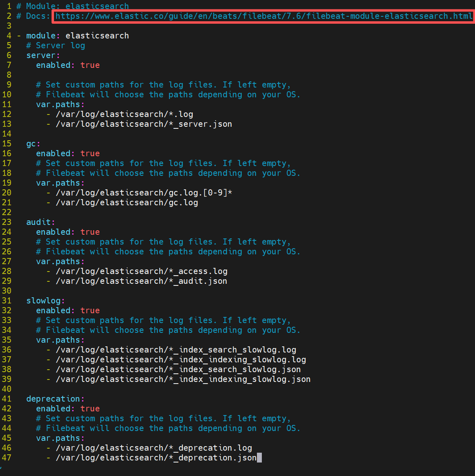Select the *_access.log path entry
This screenshot has height=476, width=475.
pos(142,271)
